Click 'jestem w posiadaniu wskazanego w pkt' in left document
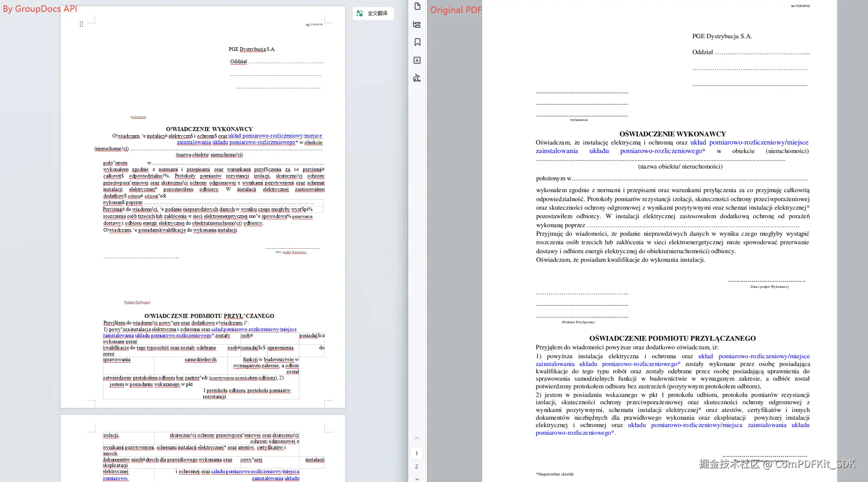868x482 pixels. (151, 384)
